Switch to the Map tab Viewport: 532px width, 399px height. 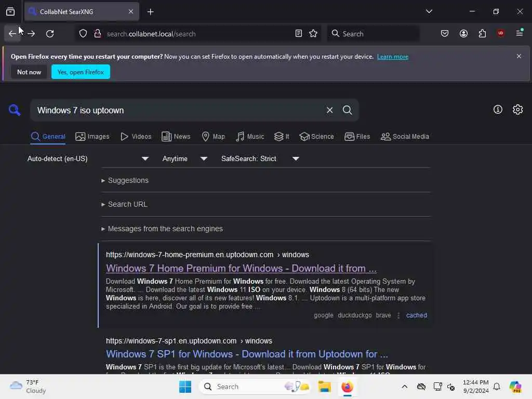pos(213,137)
